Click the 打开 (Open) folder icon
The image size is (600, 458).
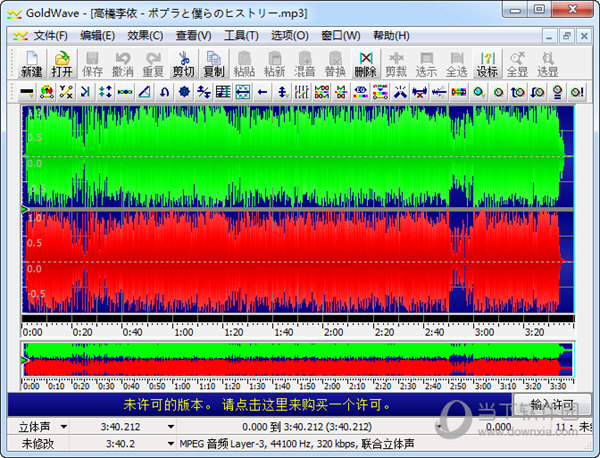point(62,64)
